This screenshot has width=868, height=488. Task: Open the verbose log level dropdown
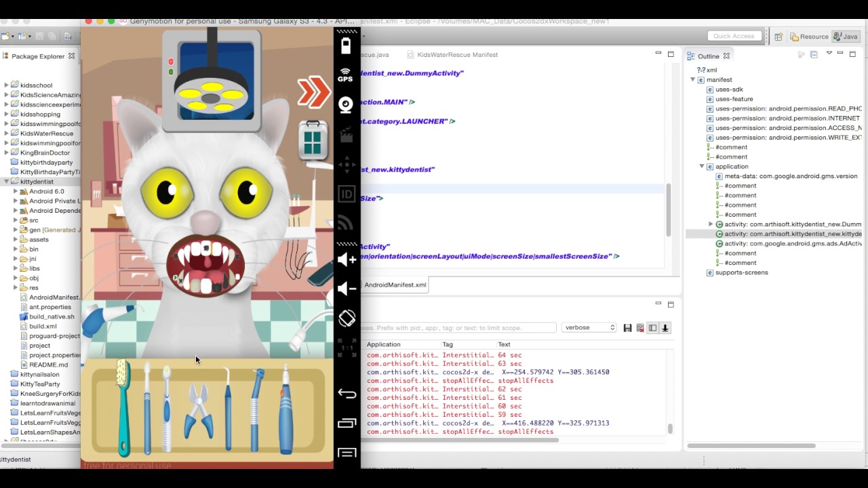589,327
